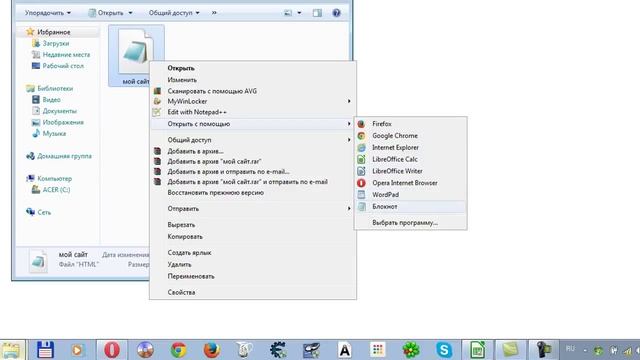The image size is (640, 360).
Task: Open view options dropdown arrow
Action: click(299, 13)
